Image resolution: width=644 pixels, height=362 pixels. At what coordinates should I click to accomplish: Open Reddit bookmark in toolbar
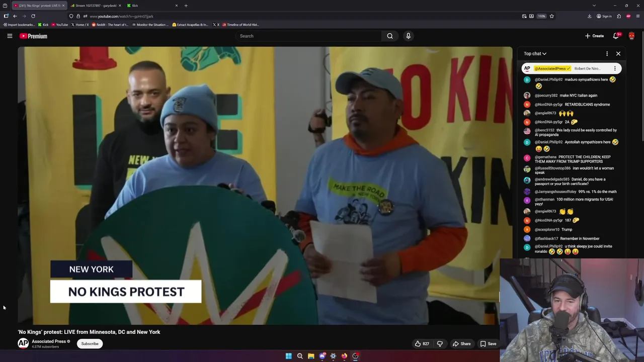pyautogui.click(x=110, y=25)
